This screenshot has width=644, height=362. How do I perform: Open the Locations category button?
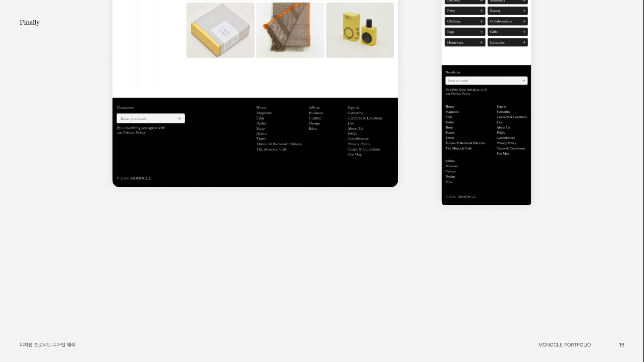pos(507,42)
